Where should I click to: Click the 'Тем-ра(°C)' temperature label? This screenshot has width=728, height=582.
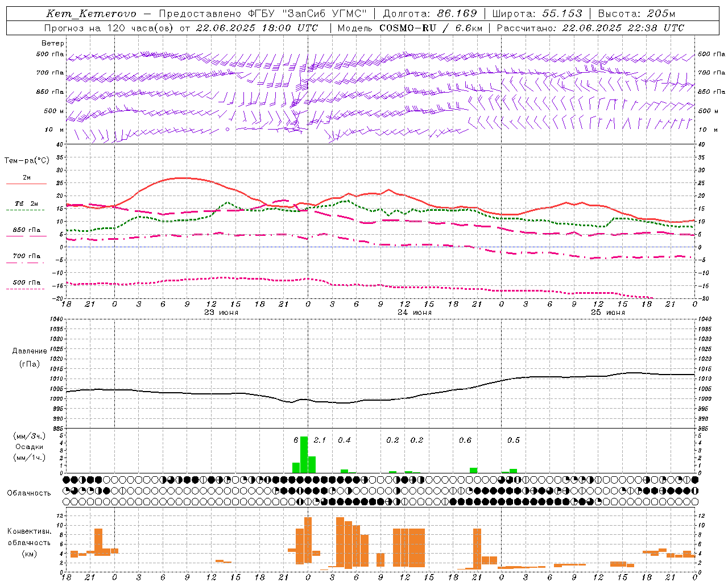click(x=27, y=161)
